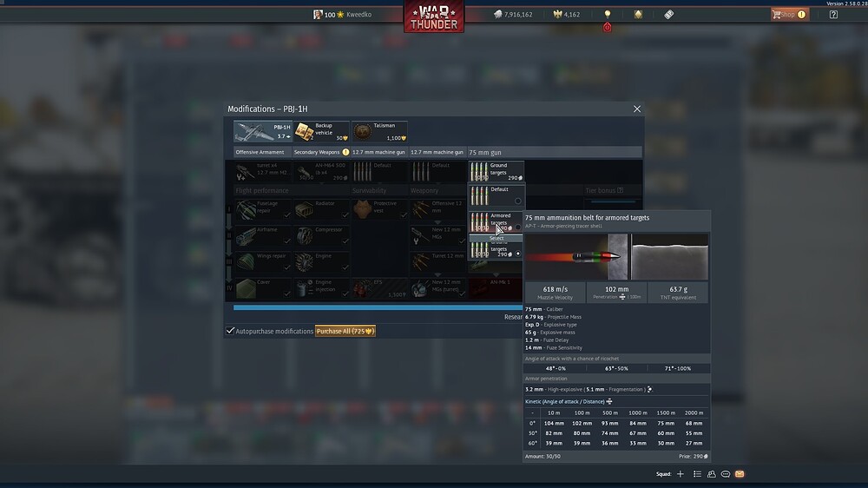Click the EFS modification costing 1,500
The height and width of the screenshot is (488, 868).
tap(380, 288)
